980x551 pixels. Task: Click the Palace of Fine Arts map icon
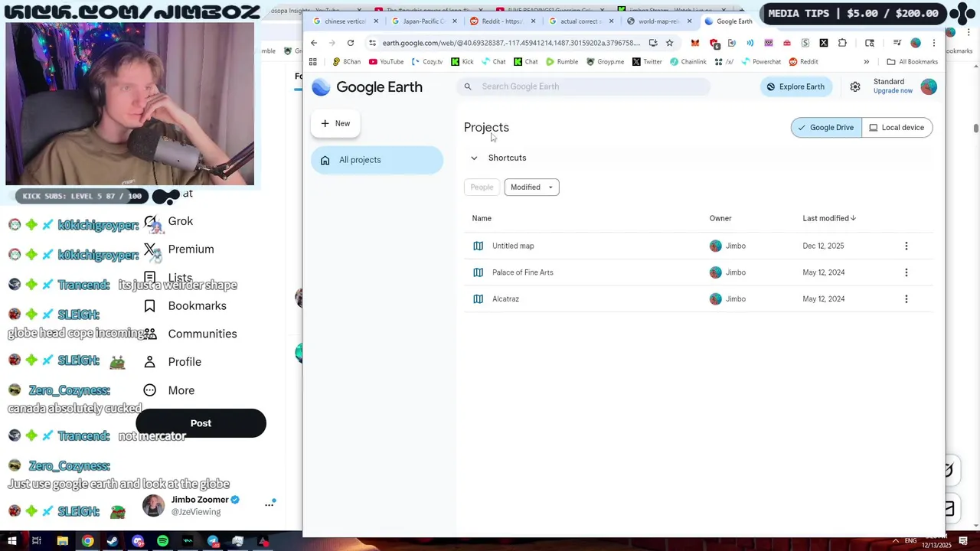tap(479, 272)
